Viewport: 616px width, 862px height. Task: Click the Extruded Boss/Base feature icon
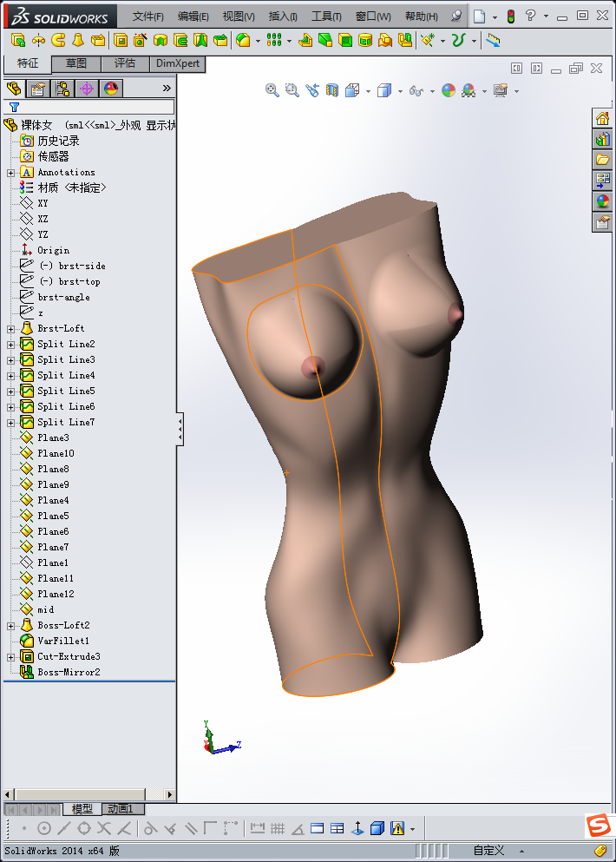click(x=18, y=40)
